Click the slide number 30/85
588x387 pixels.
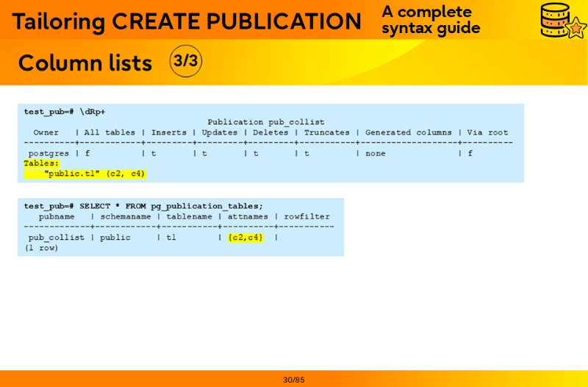(x=293, y=380)
